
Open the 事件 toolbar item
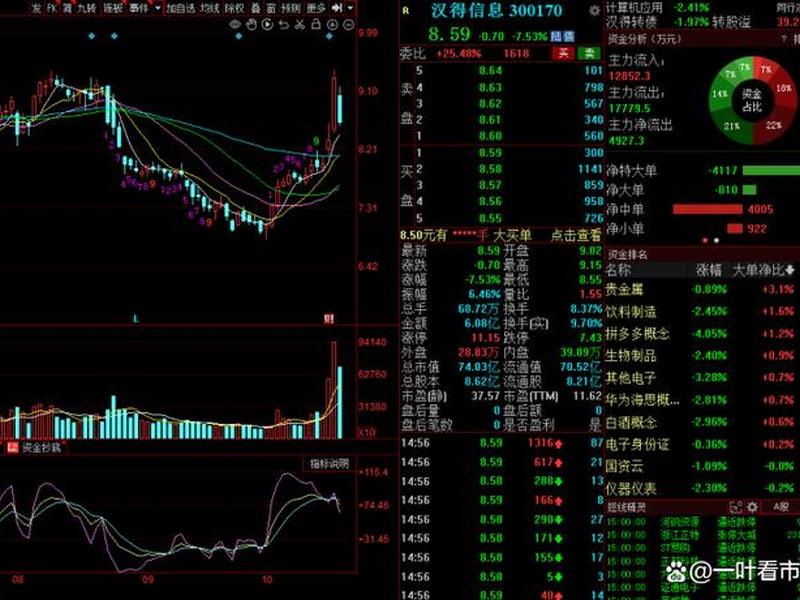(x=138, y=8)
